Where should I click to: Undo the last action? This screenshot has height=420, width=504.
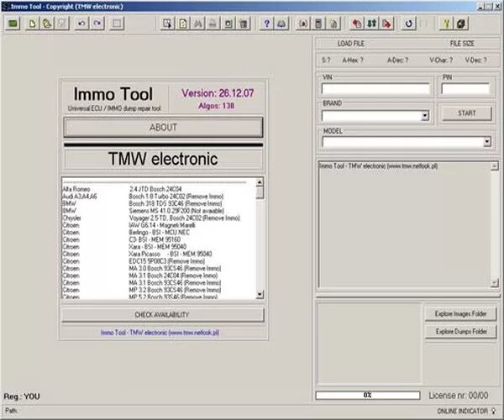pyautogui.click(x=81, y=24)
